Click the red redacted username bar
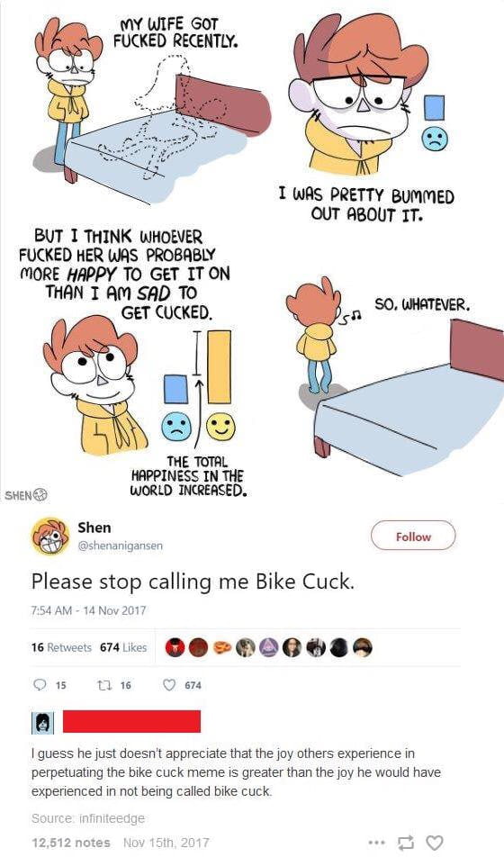The height and width of the screenshot is (866, 504). [131, 722]
